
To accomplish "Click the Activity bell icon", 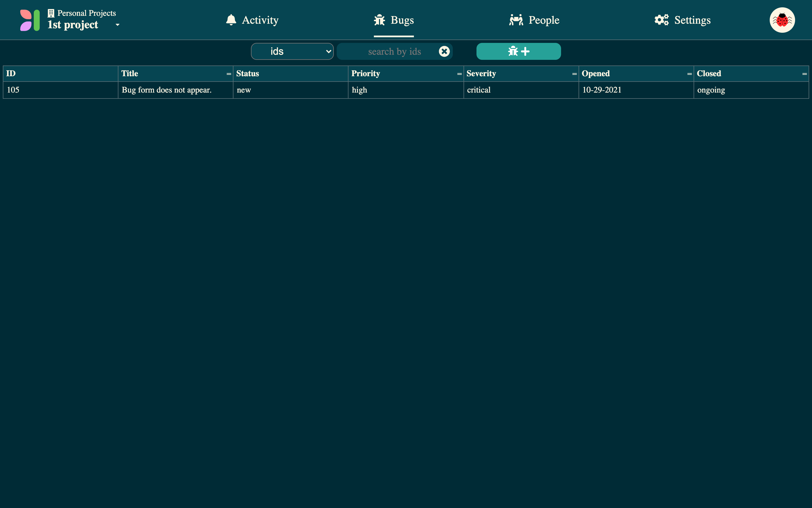I will (231, 20).
